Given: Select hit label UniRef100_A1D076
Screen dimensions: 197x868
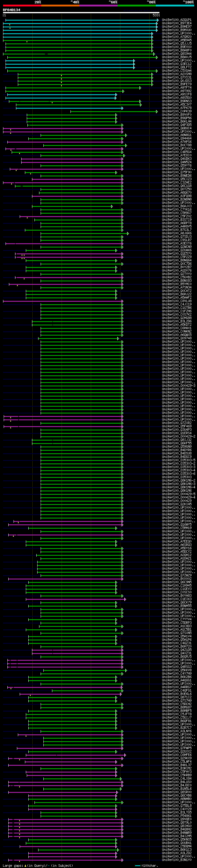Looking at the screenshot, I should coord(177,271).
